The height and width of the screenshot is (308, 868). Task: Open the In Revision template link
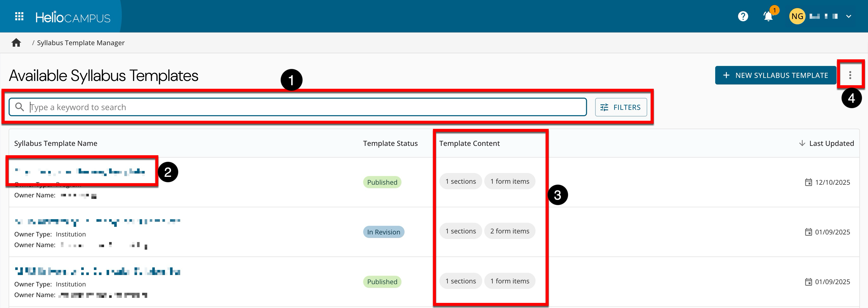point(98,221)
